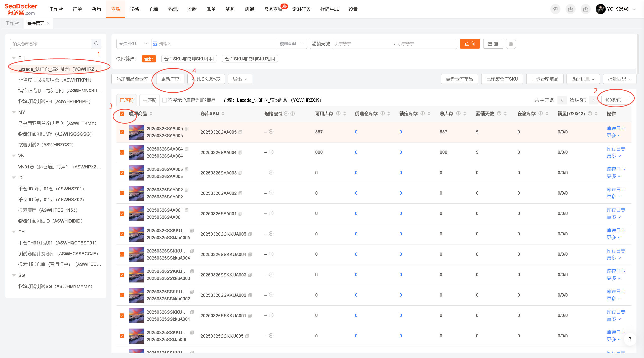Open the 仓库 menu

coord(154,9)
